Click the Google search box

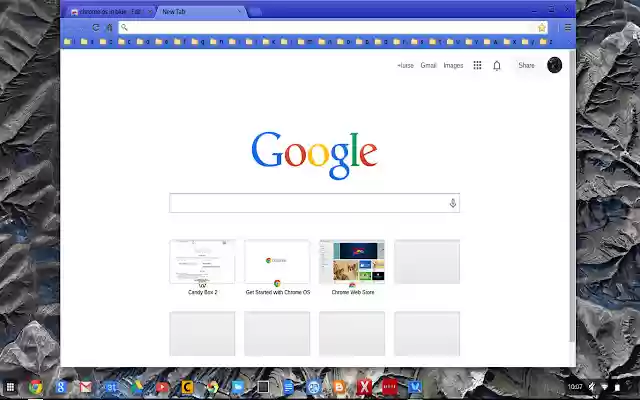[314, 203]
